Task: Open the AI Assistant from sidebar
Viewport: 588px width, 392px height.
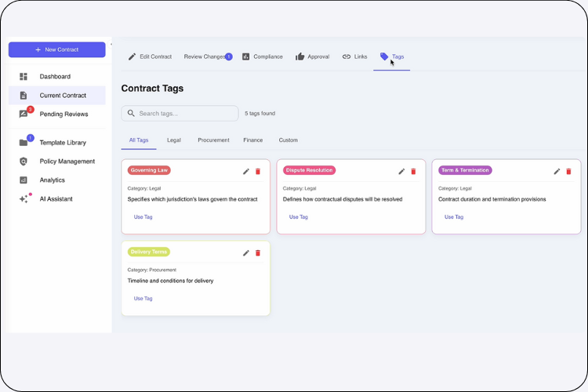Action: tap(56, 199)
